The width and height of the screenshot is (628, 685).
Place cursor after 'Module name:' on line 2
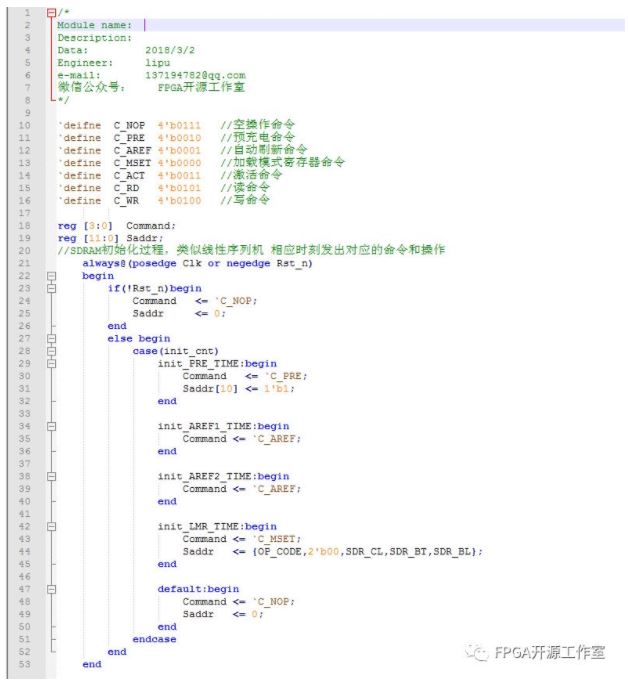pos(146,25)
